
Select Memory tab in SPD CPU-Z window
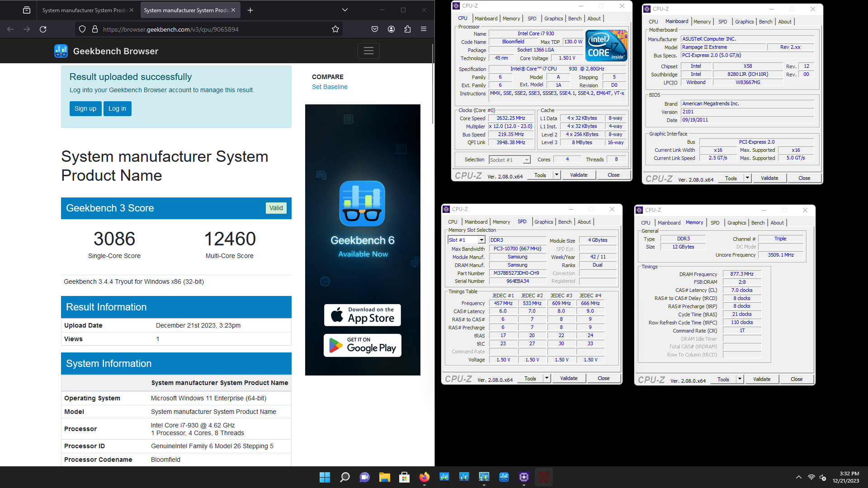click(x=501, y=222)
